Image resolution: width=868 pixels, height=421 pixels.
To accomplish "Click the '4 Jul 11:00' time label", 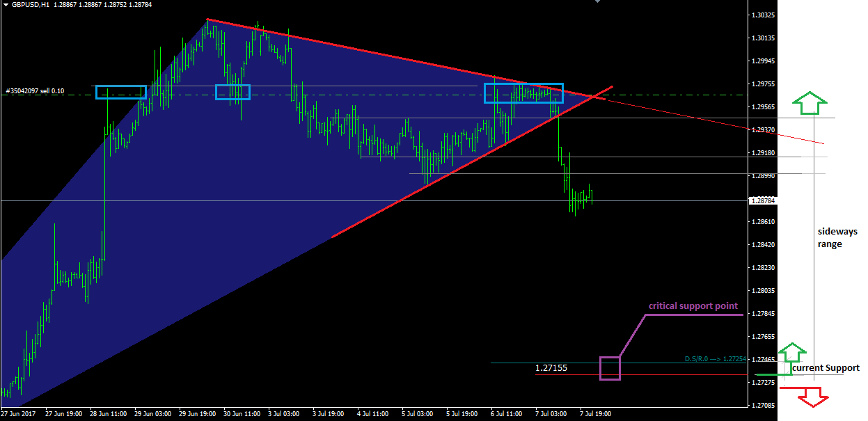I will coord(374,413).
